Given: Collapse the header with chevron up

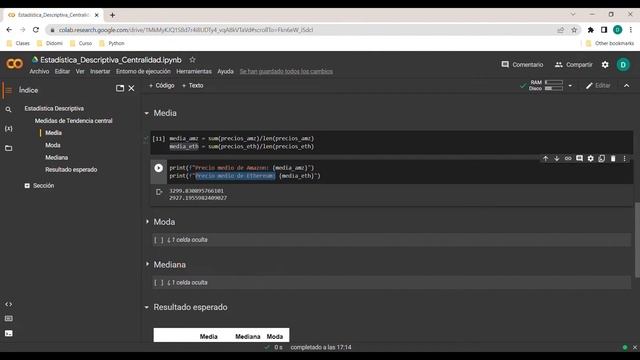Looking at the screenshot, I should pos(627,86).
